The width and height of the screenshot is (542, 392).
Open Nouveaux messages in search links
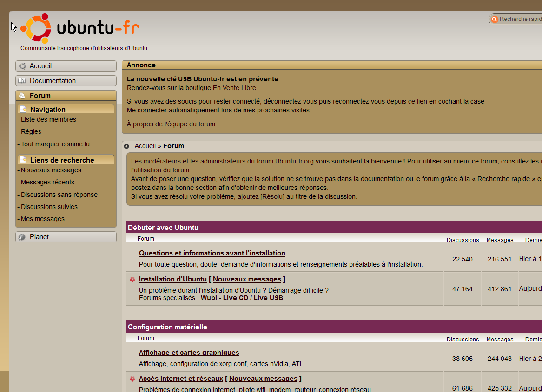pos(51,170)
